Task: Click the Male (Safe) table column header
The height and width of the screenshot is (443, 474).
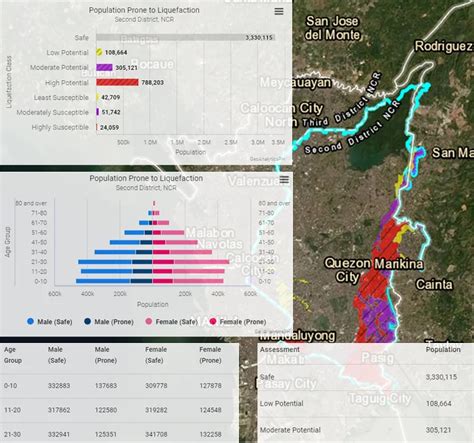Action: (x=57, y=355)
